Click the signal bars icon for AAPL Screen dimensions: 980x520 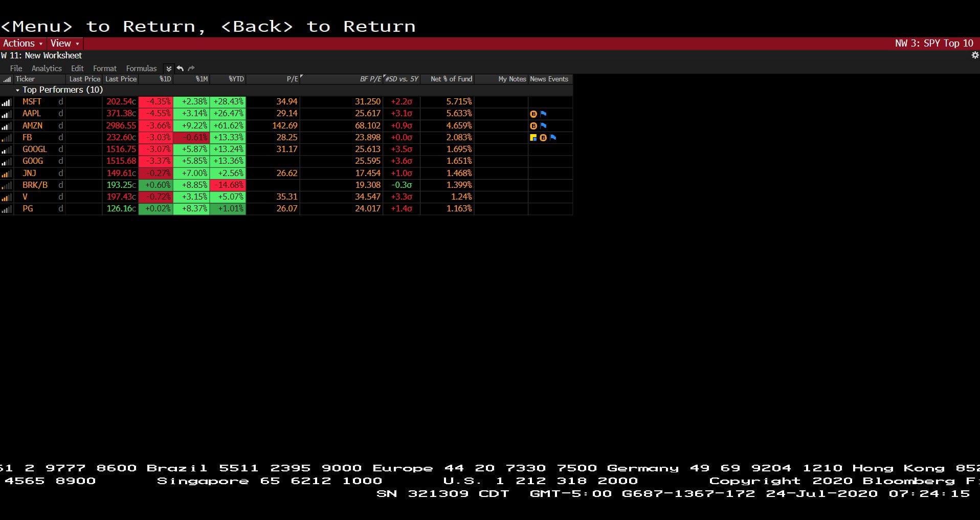coord(7,114)
